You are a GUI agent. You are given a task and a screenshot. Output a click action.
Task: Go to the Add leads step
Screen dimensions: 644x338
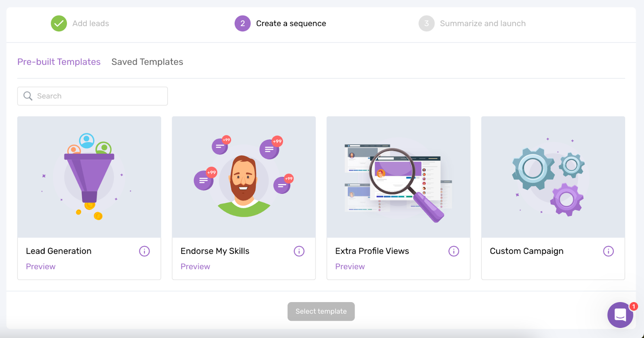pyautogui.click(x=91, y=23)
